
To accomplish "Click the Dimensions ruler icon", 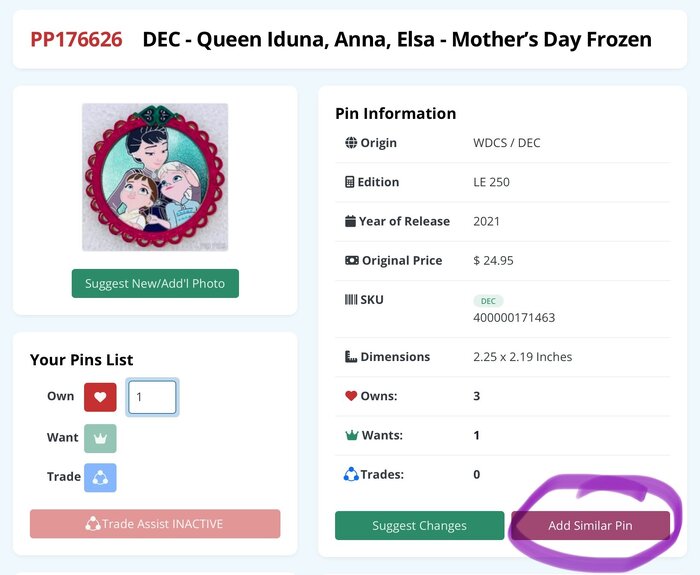I will [x=351, y=356].
